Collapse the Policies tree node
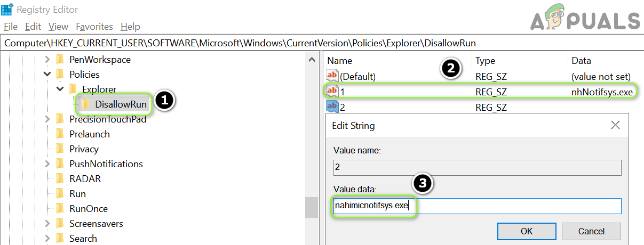644x245 pixels. pyautogui.click(x=47, y=75)
